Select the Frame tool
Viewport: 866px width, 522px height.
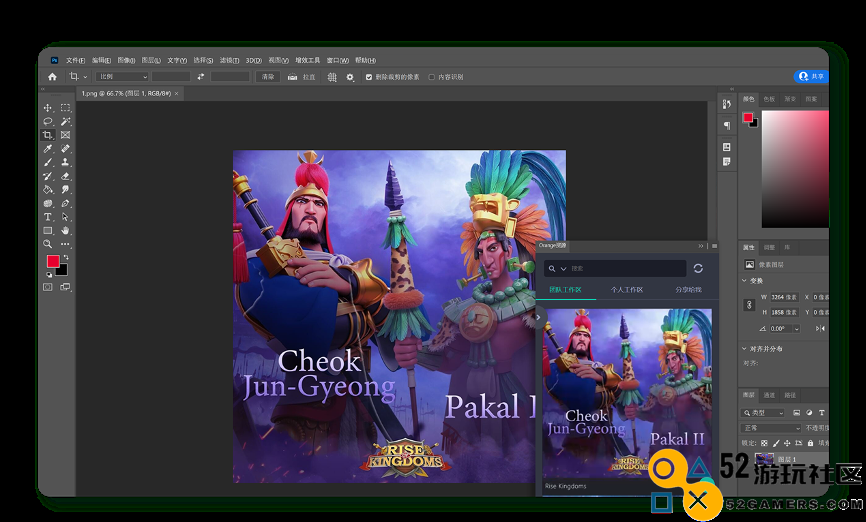65,135
